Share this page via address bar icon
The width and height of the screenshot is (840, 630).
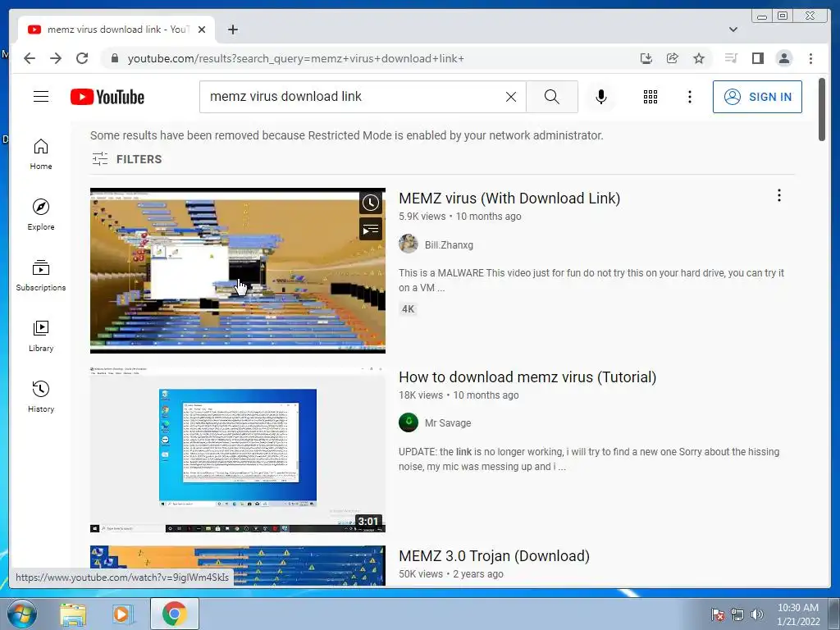point(673,58)
